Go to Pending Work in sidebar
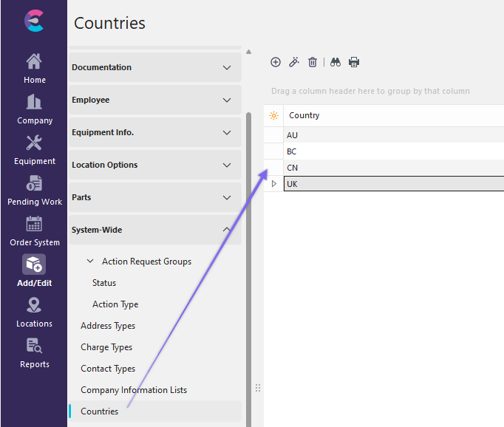 (34, 191)
